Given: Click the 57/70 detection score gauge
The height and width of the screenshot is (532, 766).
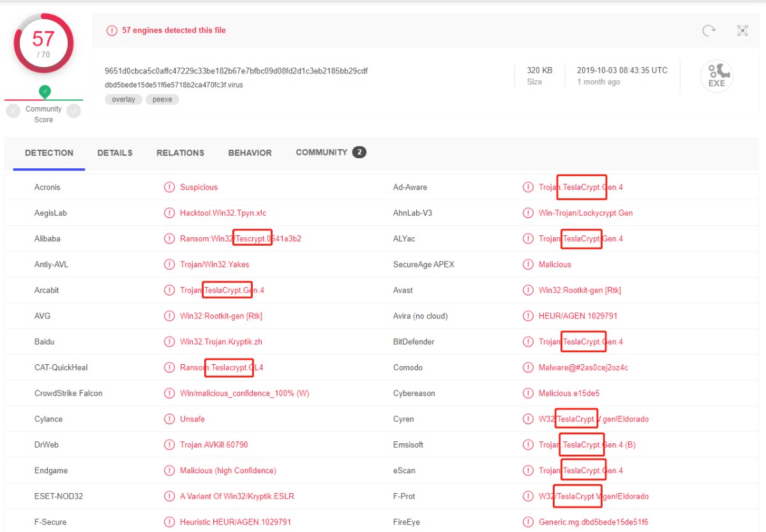Looking at the screenshot, I should point(43,43).
